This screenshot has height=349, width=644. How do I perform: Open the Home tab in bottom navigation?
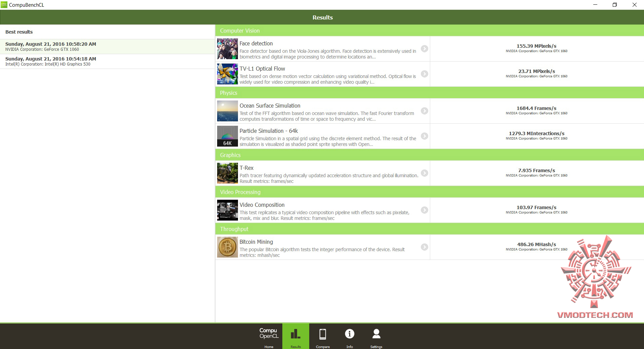(x=269, y=336)
